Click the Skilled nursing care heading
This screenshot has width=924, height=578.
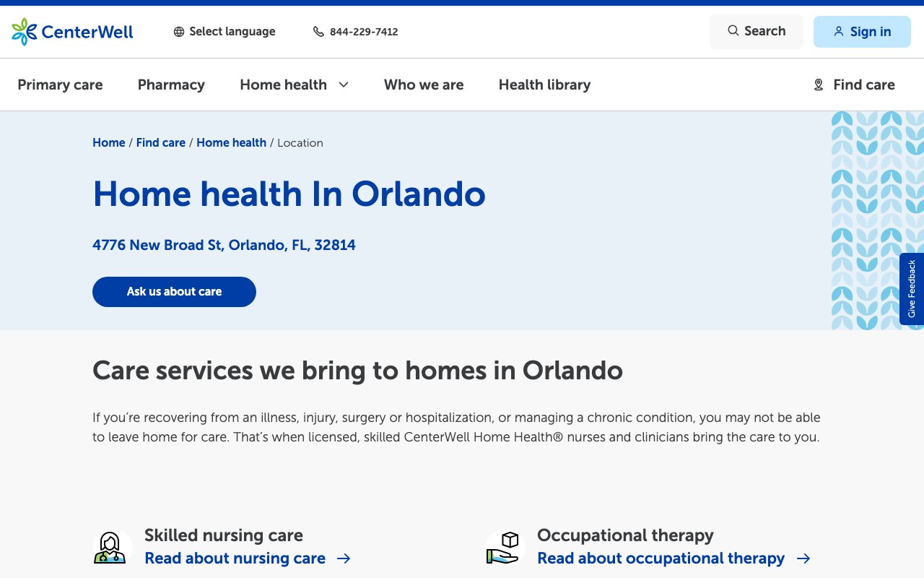click(x=224, y=535)
